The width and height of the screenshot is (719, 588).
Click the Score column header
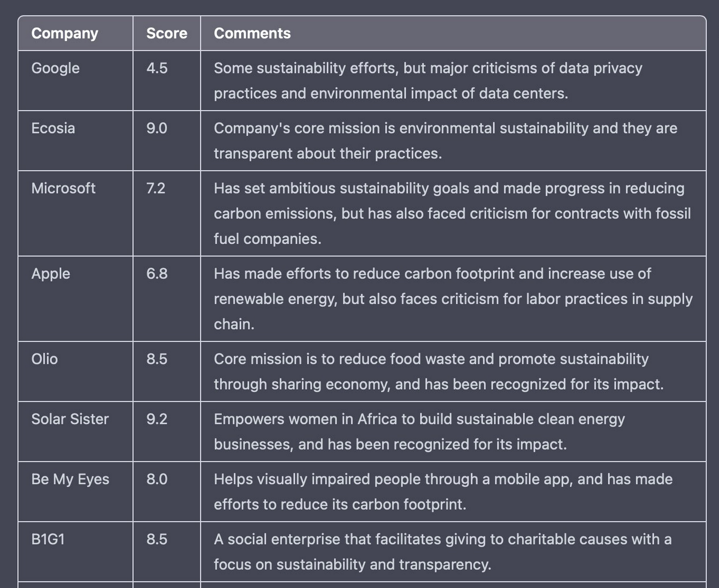coord(167,33)
